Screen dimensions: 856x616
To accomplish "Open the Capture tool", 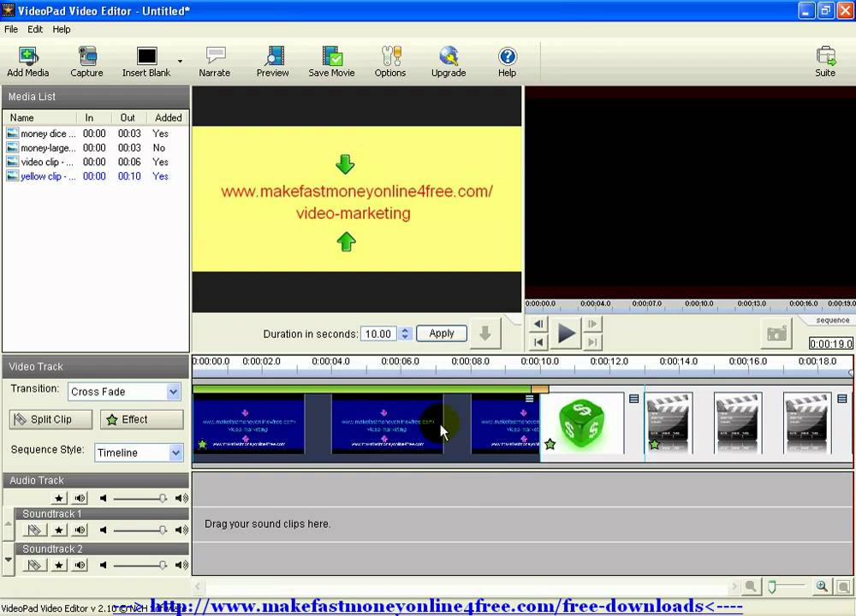I will (86, 61).
